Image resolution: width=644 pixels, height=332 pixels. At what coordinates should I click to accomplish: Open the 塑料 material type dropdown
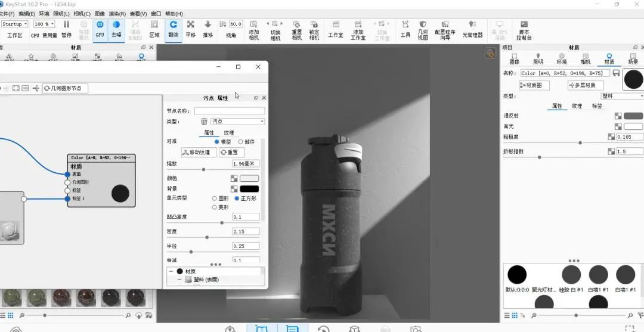pos(623,96)
